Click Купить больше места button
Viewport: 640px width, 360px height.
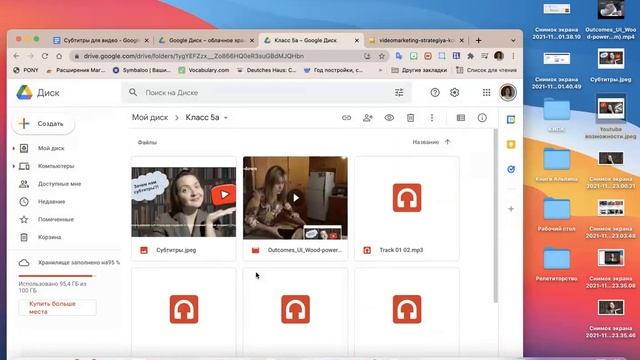[x=57, y=308]
